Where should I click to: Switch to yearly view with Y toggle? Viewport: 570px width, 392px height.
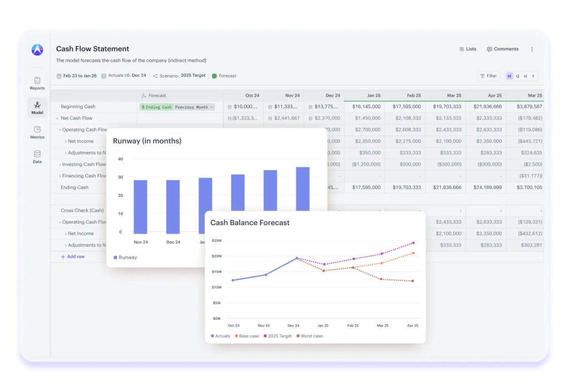(533, 76)
